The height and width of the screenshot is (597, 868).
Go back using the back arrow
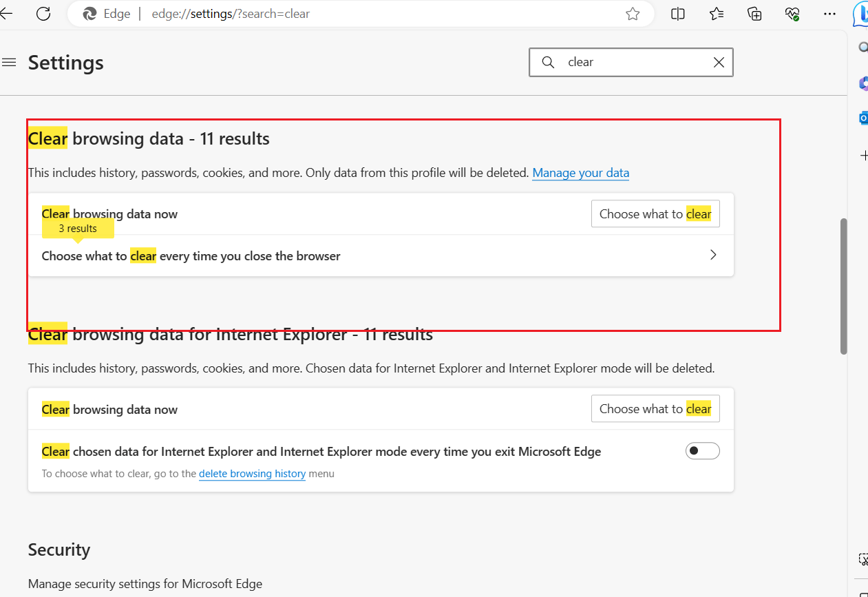[6, 14]
